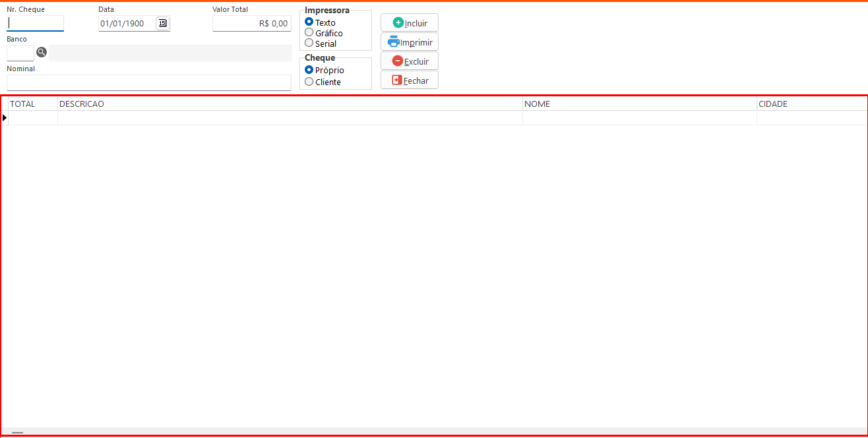The image size is (868, 438).
Task: Select the Serial printer option
Action: coord(309,44)
